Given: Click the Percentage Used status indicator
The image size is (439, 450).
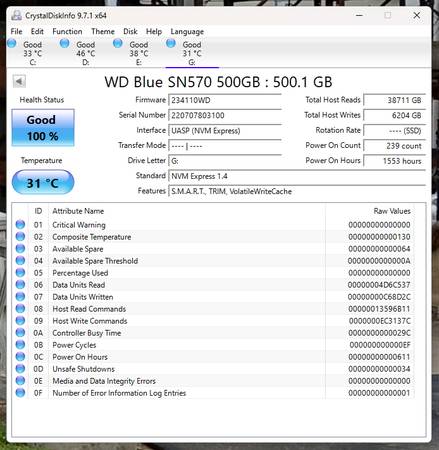Looking at the screenshot, I should [x=20, y=272].
